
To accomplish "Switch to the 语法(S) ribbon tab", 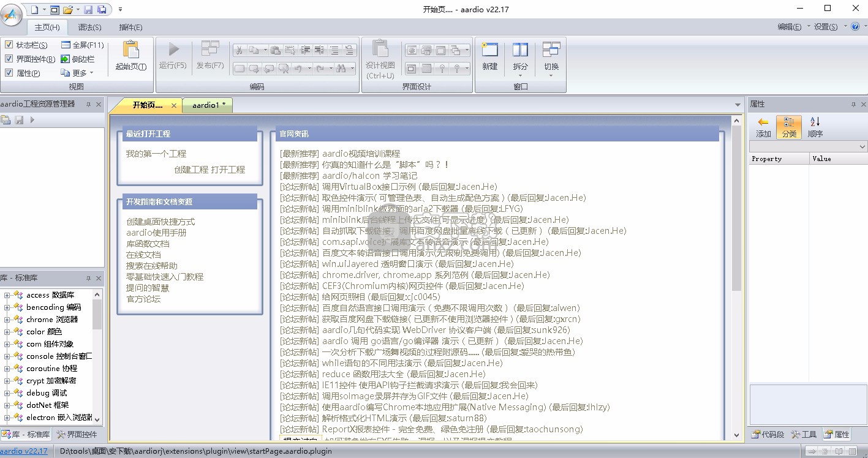I will (x=90, y=27).
